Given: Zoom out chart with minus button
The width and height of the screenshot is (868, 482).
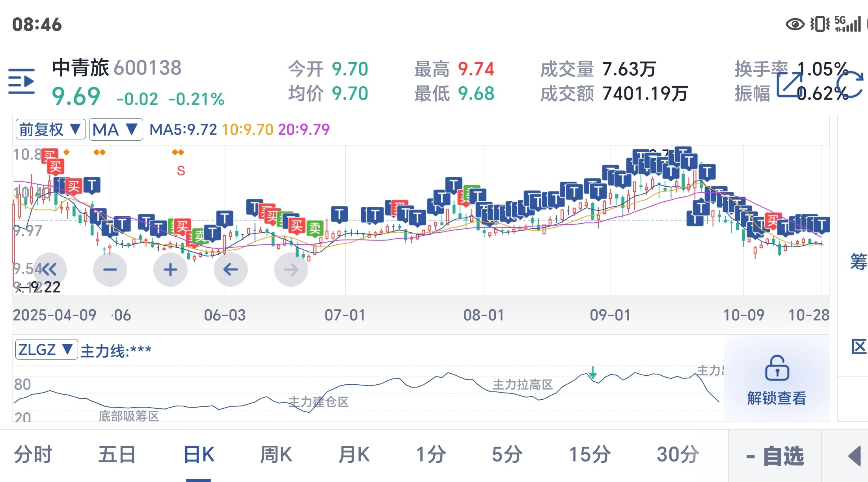Looking at the screenshot, I should (x=110, y=270).
